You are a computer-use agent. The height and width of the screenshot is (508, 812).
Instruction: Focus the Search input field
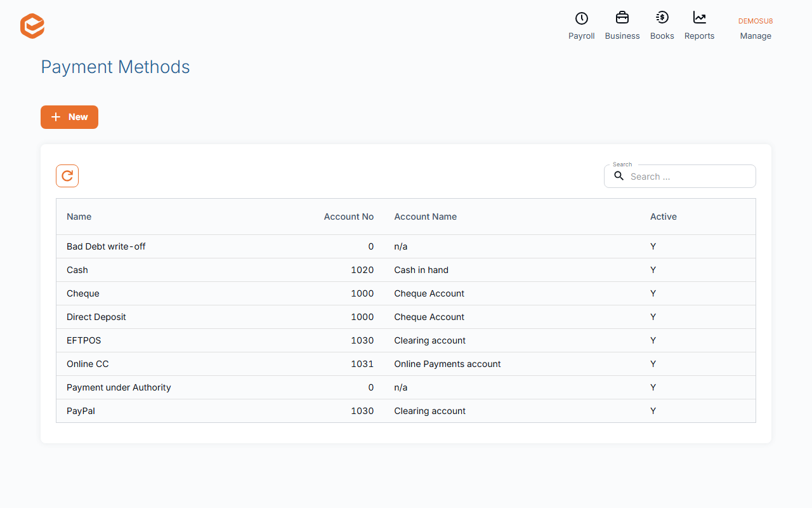[x=680, y=177]
